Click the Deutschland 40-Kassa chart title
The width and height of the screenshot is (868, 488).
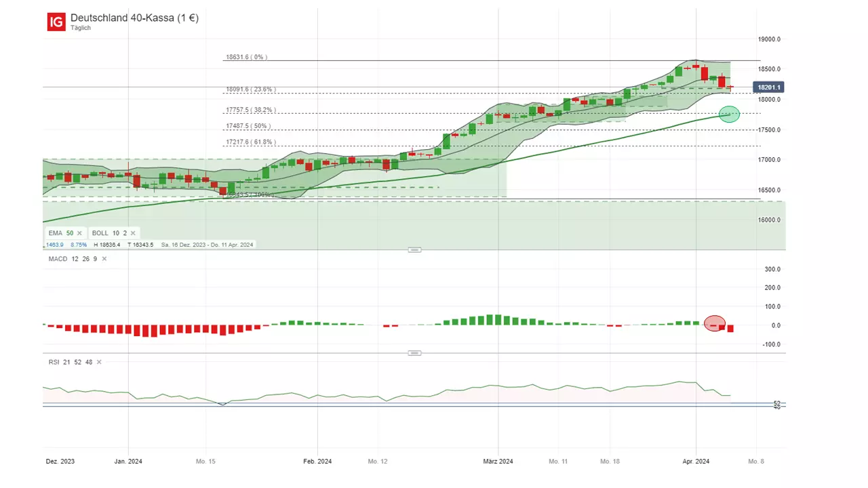134,18
